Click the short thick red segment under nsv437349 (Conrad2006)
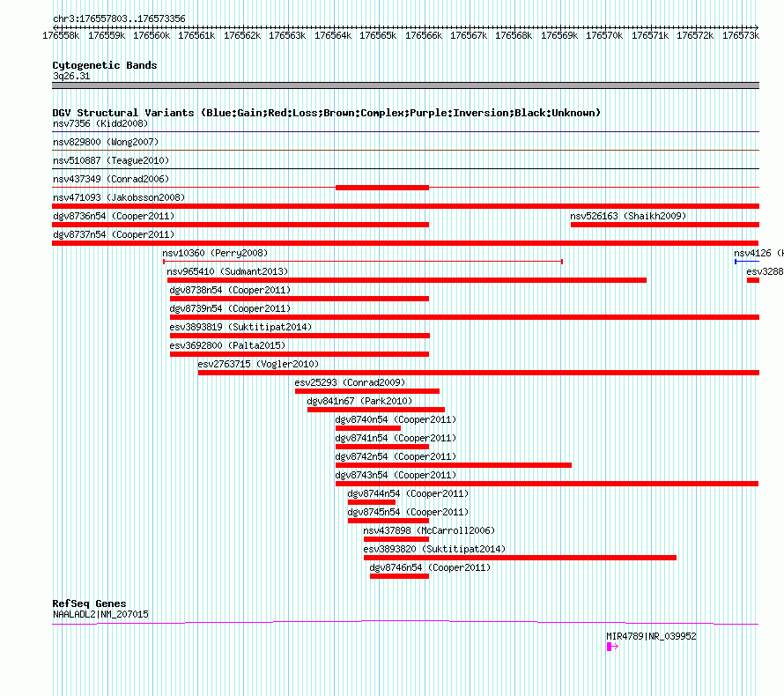784x696 pixels. (x=382, y=188)
